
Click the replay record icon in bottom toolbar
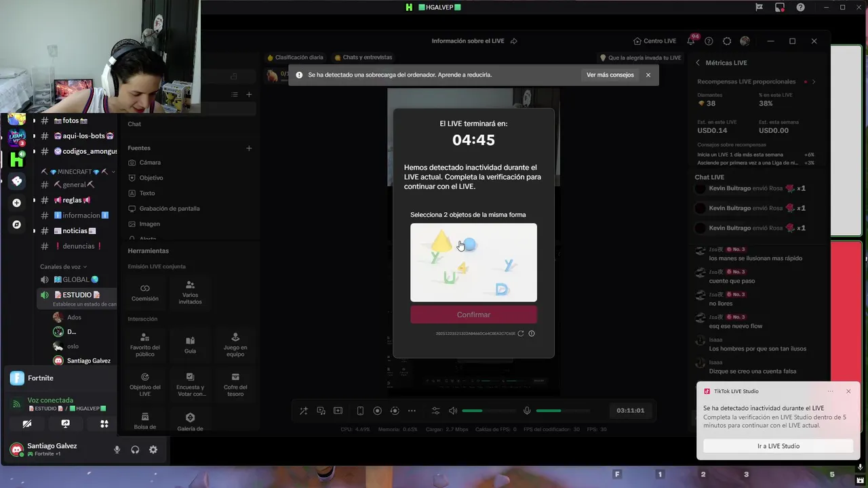395,411
